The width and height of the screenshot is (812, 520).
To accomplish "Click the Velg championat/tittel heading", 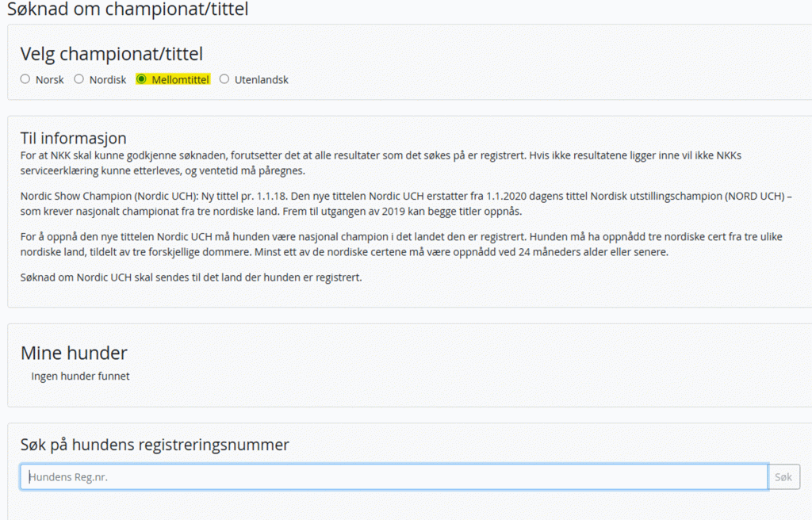I will [x=112, y=54].
